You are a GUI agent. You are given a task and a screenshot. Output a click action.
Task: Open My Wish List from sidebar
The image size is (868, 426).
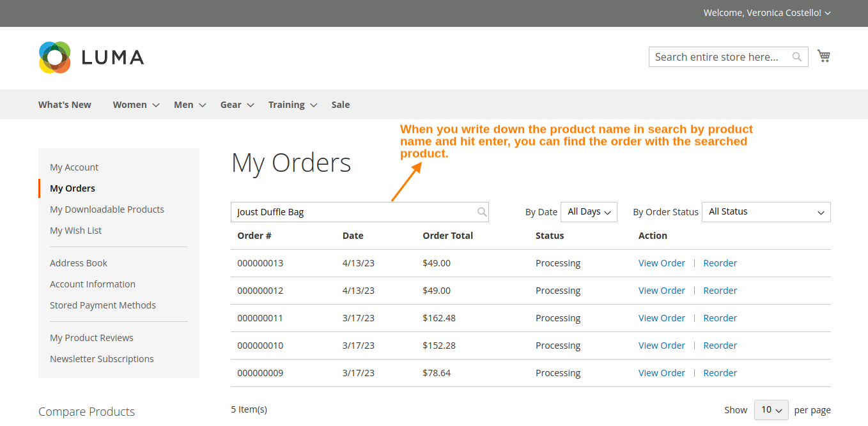coord(75,230)
